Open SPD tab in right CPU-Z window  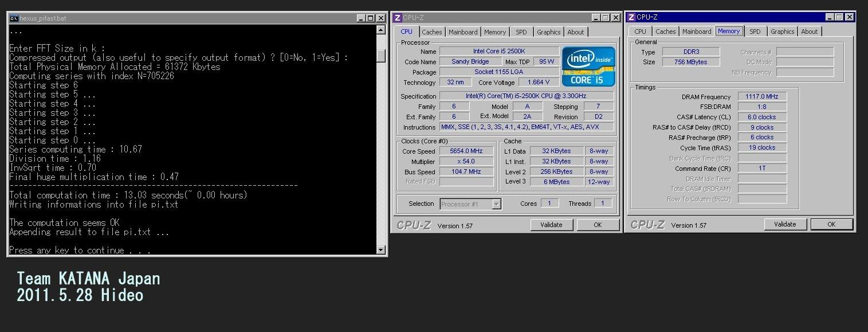pyautogui.click(x=755, y=32)
